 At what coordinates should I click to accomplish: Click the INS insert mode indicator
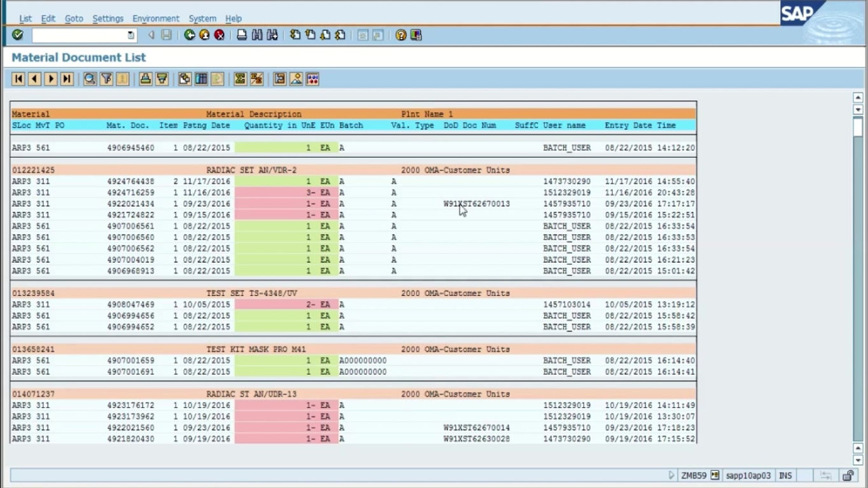coord(785,475)
